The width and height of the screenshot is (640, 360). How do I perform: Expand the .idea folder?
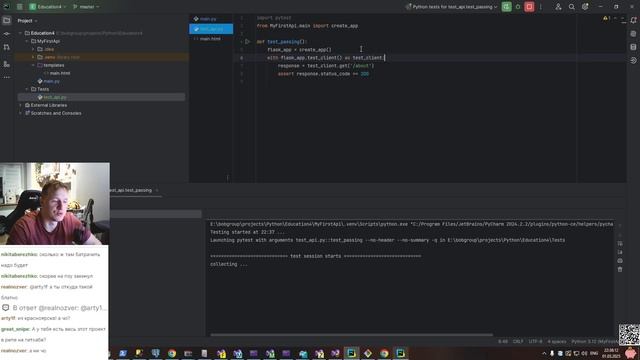point(33,49)
